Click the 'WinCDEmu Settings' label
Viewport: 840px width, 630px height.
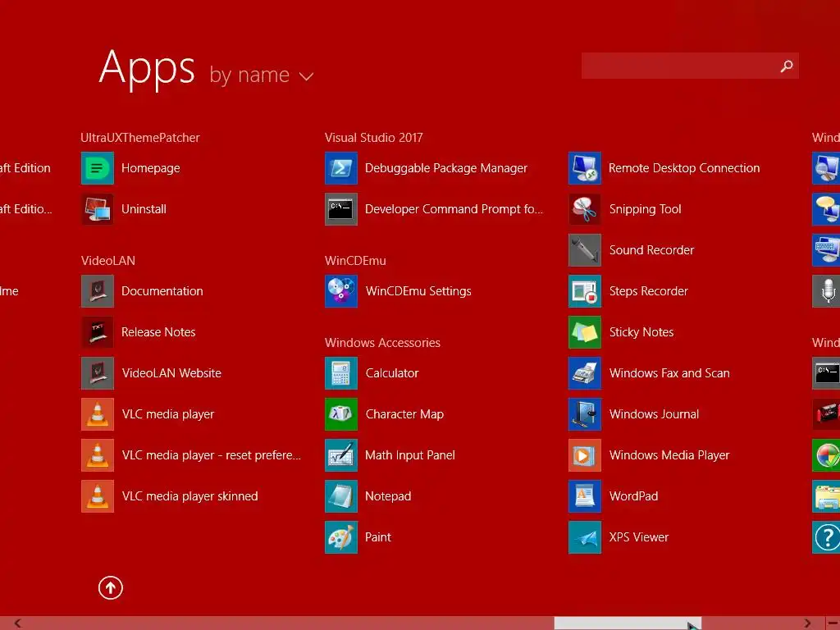pyautogui.click(x=418, y=291)
